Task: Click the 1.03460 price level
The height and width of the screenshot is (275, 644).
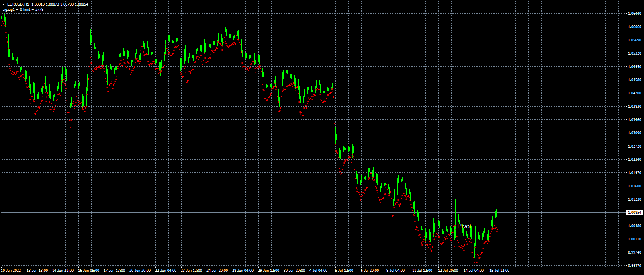Action: click(x=634, y=119)
